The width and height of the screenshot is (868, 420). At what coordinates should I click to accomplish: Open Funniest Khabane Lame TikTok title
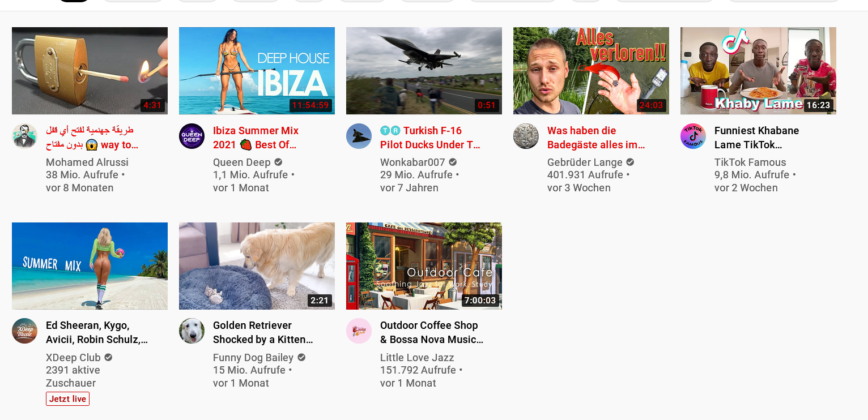756,138
